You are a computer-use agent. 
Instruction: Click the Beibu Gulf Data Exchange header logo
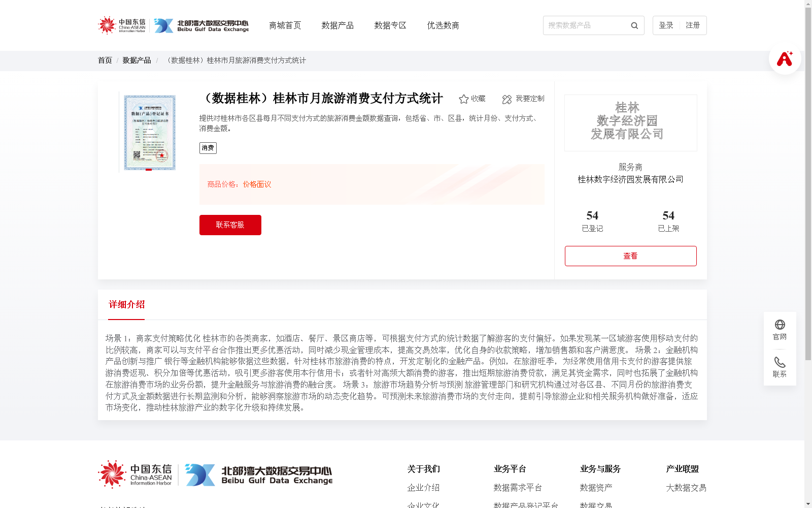click(201, 25)
